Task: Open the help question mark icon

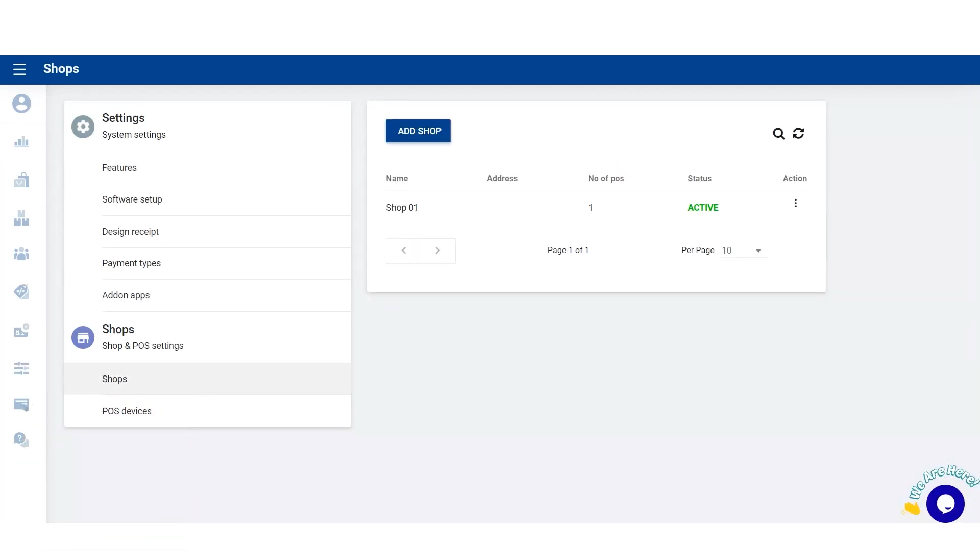Action: (x=21, y=440)
